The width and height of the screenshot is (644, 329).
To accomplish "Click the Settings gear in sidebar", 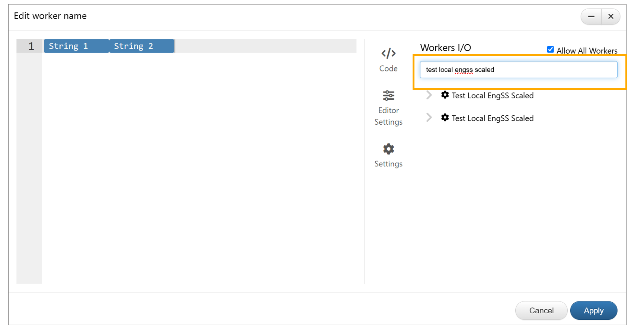I will (388, 149).
